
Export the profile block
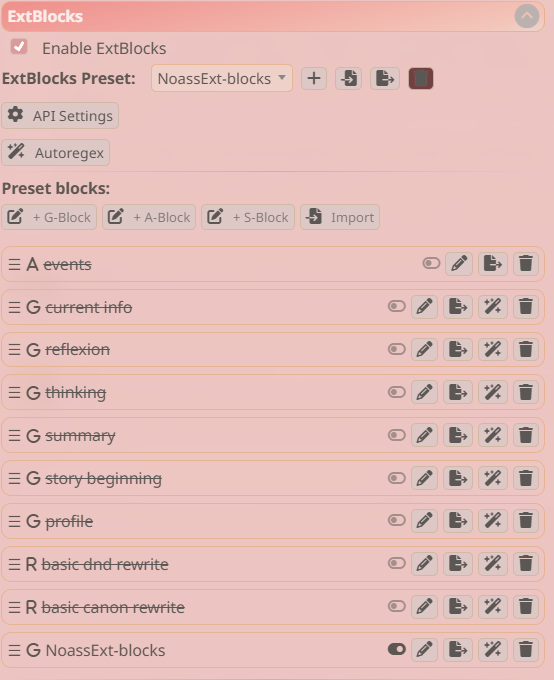(458, 520)
